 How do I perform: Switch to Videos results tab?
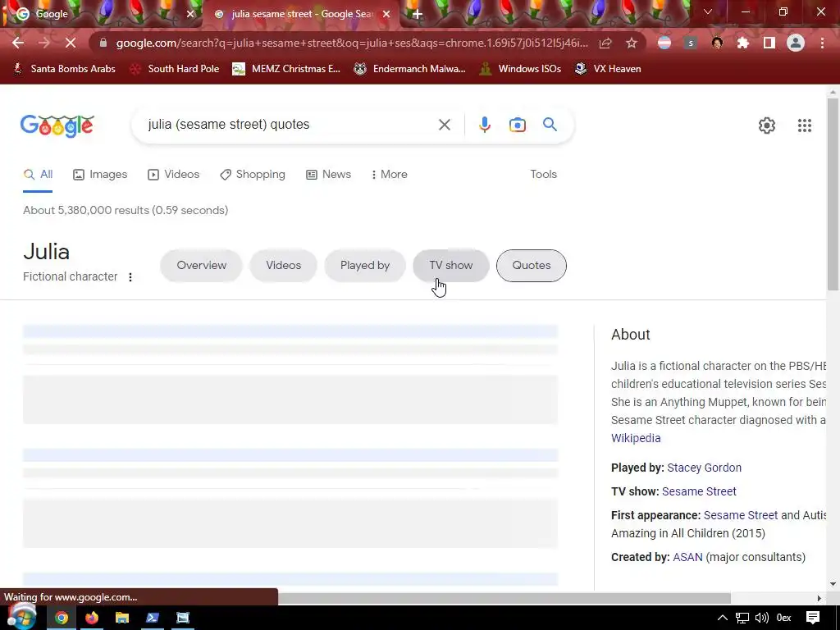pyautogui.click(x=174, y=174)
